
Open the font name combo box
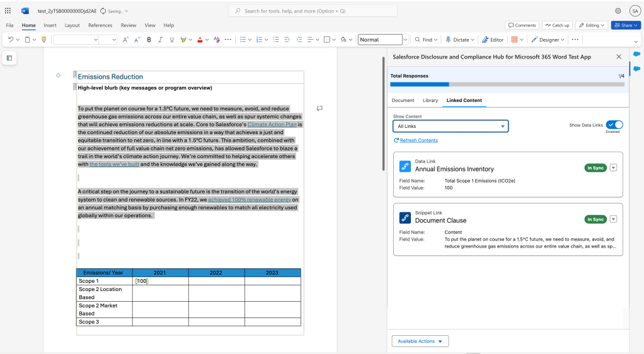tap(76, 40)
